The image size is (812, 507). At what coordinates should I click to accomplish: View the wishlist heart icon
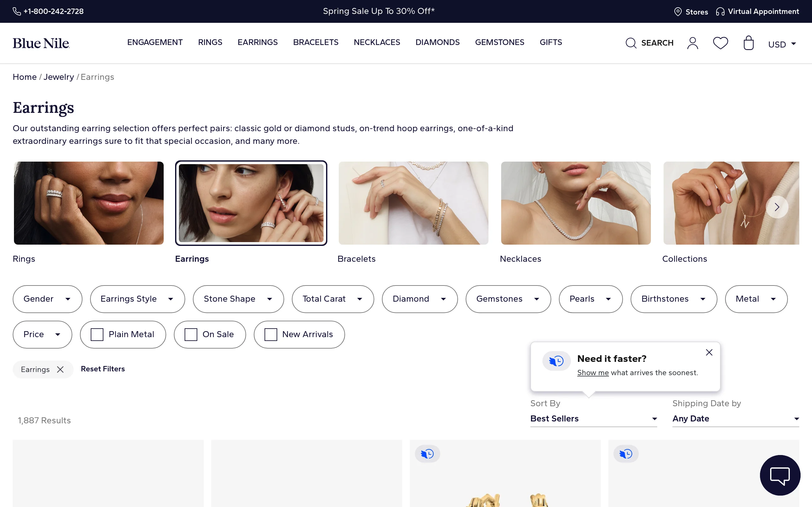point(720,43)
